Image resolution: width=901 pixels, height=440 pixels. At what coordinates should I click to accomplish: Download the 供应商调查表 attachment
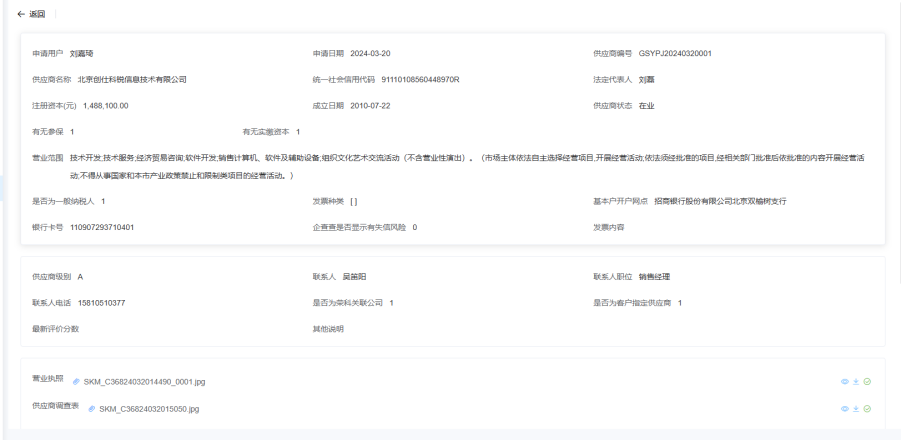[x=856, y=409]
